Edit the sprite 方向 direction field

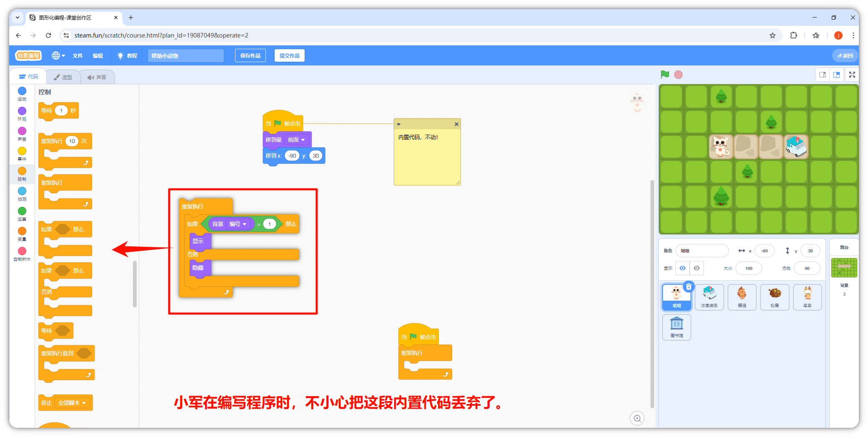807,268
